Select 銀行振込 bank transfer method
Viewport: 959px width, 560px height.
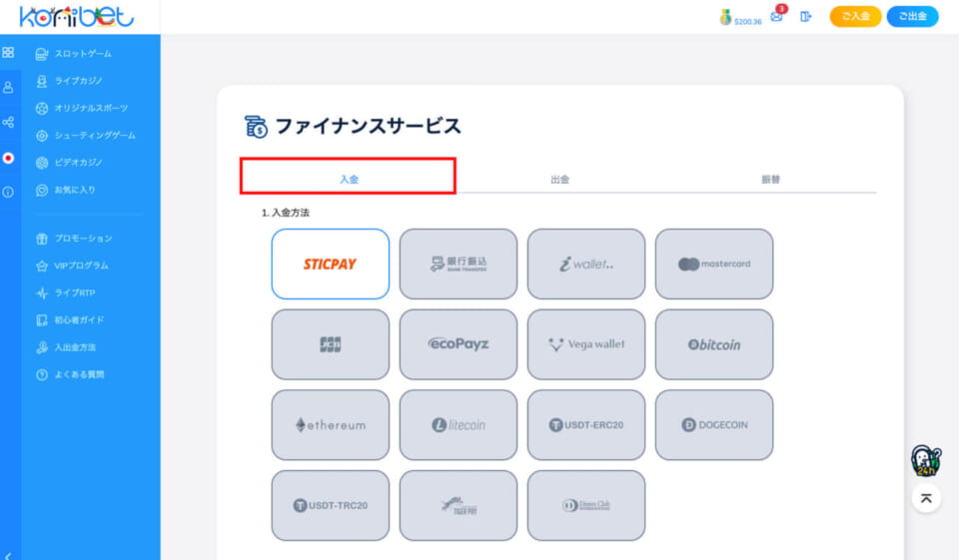tap(459, 265)
